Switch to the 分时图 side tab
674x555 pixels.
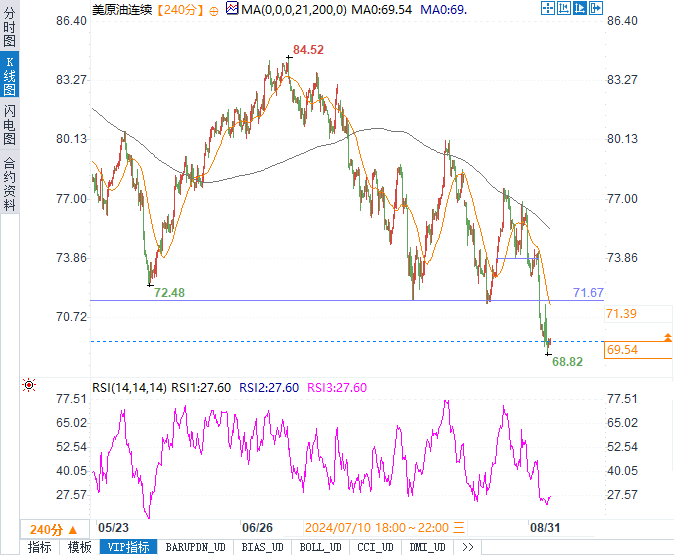pyautogui.click(x=9, y=27)
